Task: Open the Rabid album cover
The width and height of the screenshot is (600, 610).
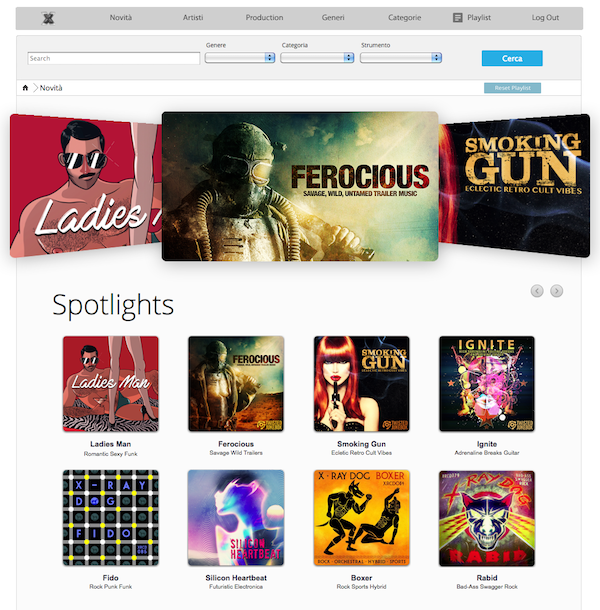Action: (x=487, y=519)
